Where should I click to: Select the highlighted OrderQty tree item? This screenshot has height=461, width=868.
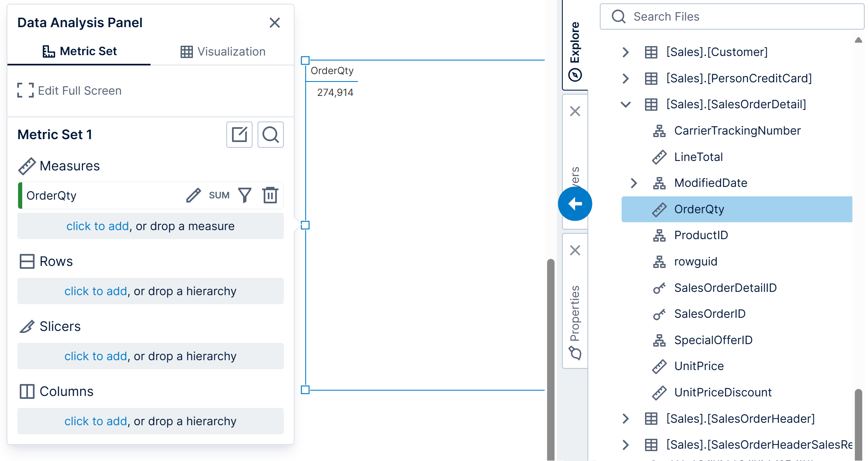pyautogui.click(x=737, y=209)
